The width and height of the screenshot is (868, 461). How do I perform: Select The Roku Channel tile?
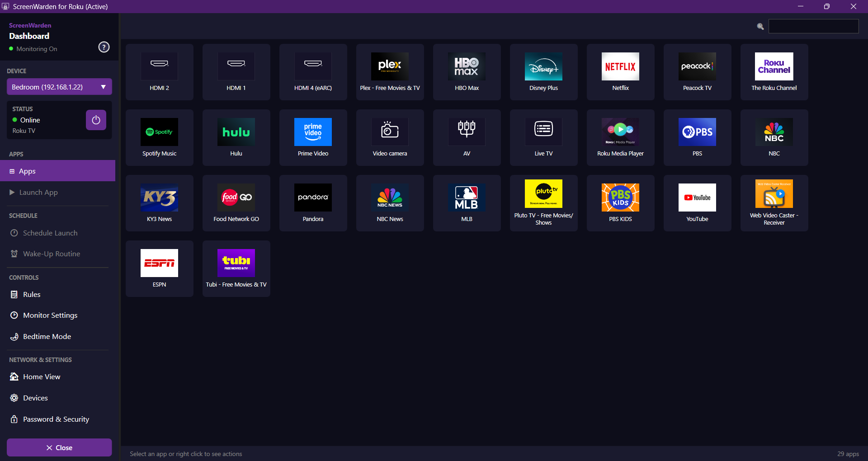click(774, 72)
